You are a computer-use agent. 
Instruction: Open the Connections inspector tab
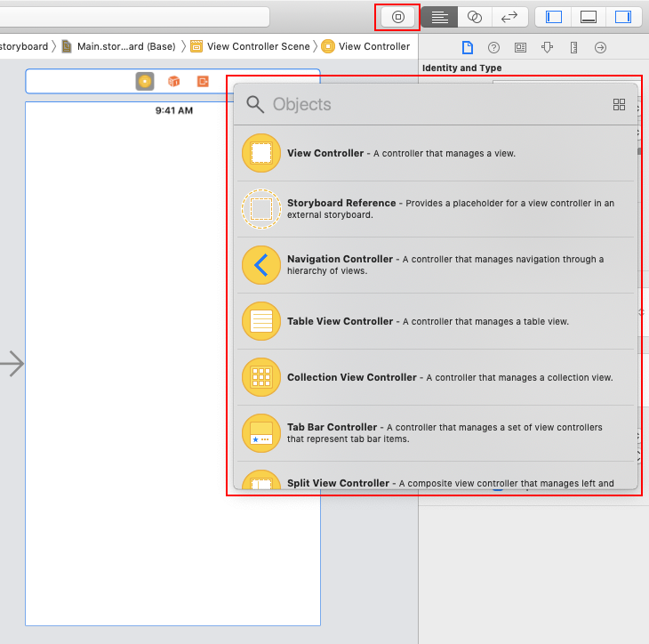601,47
